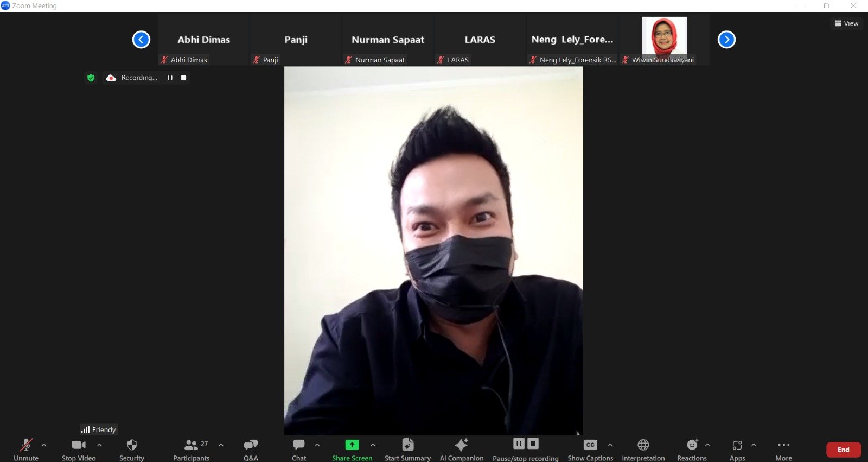Click the Zoom Meeting title bar icon

coord(5,5)
